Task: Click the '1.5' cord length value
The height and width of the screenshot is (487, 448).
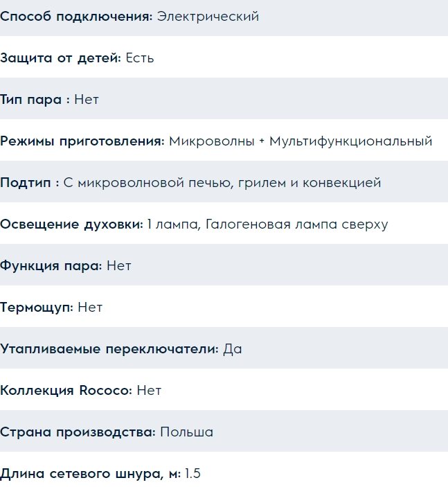Action: click(192, 474)
